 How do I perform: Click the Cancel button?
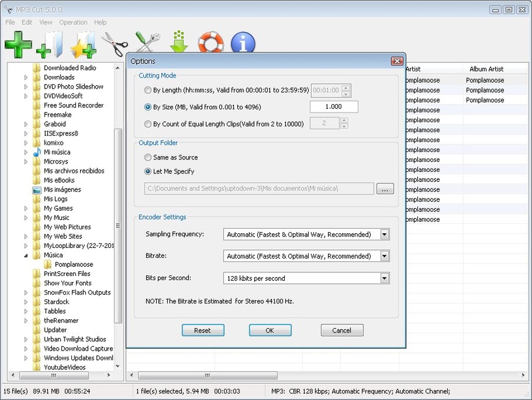[342, 331]
